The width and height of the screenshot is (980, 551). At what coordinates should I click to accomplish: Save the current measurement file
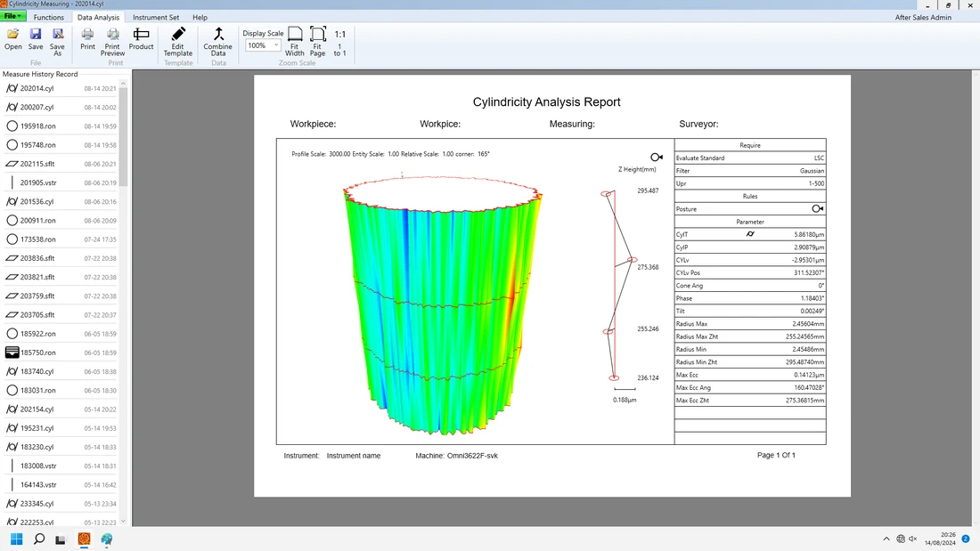coord(36,39)
